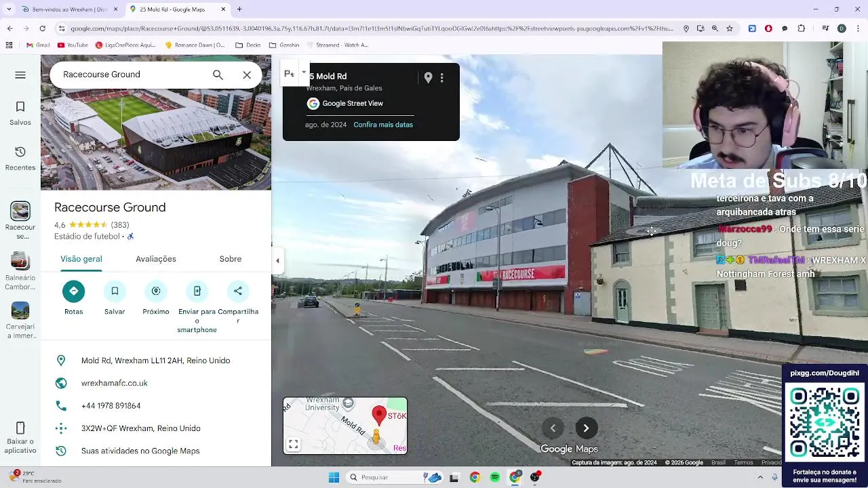Open the Chrome extensions puzzle icon
The height and width of the screenshot is (488, 868).
pyautogui.click(x=802, y=28)
